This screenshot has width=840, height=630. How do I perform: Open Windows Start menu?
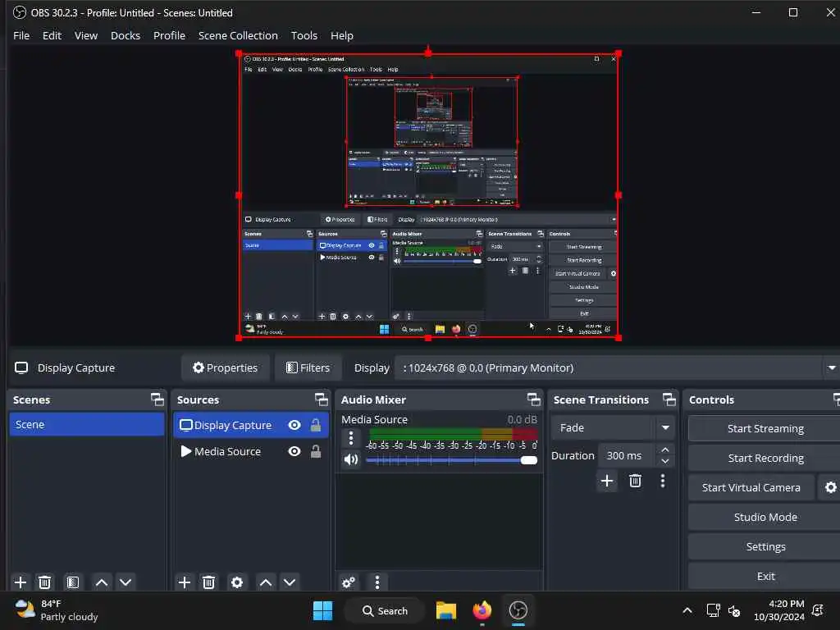[x=322, y=610]
